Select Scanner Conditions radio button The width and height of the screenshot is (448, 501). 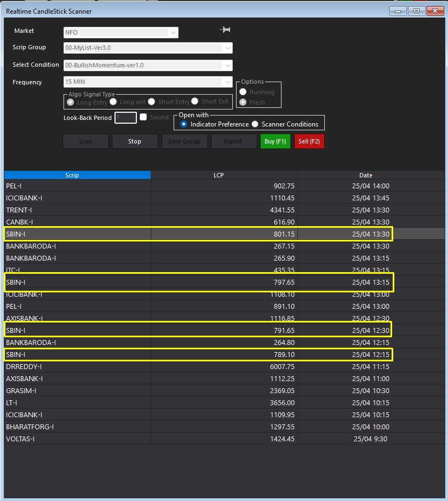tap(255, 124)
